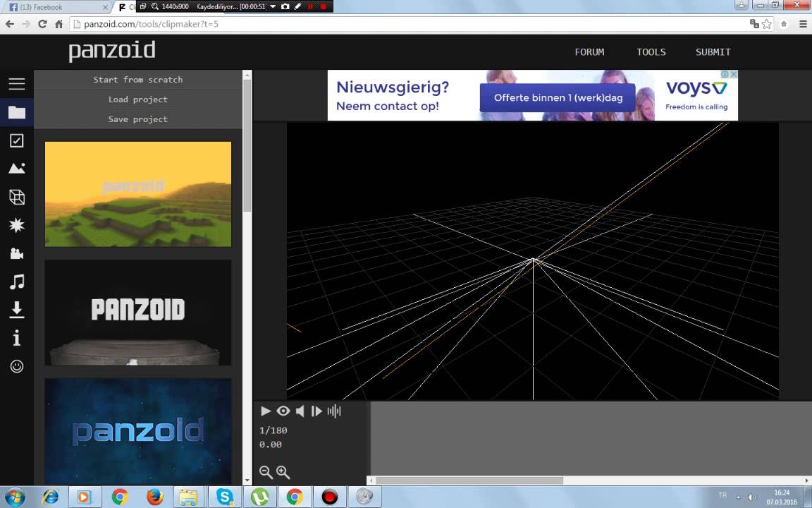Click the frame counter 1/180
812x508 pixels.
point(273,430)
